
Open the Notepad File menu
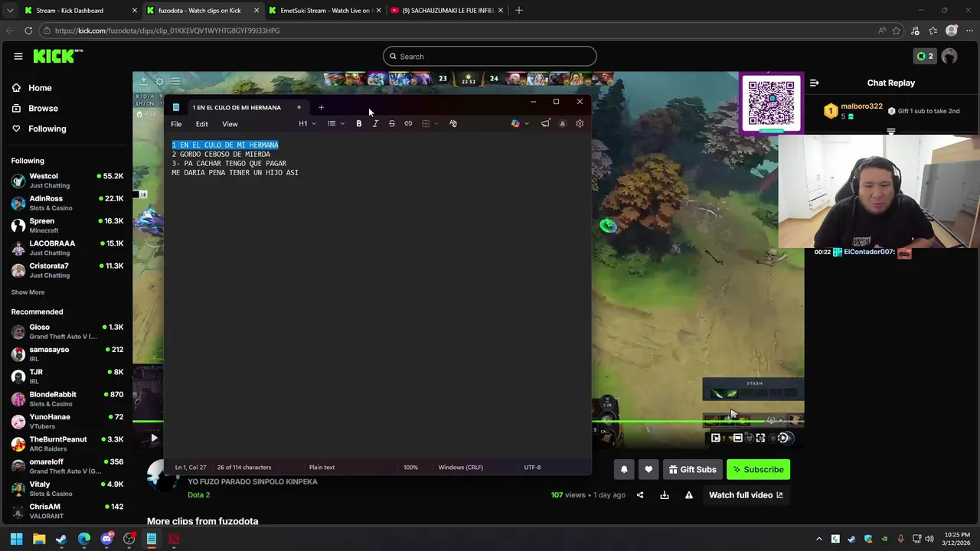[176, 124]
